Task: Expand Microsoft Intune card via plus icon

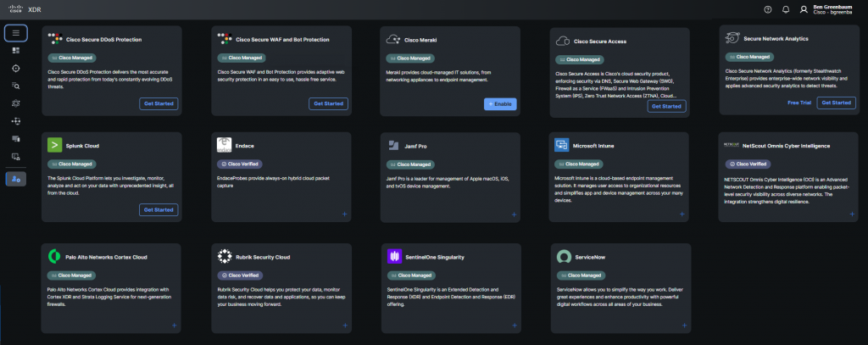Action: pos(682,214)
